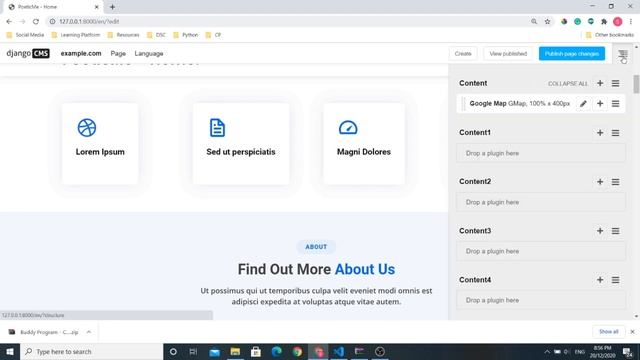This screenshot has height=360, width=640.
Task: Click the Lorem Ipsum dribbble icon
Action: click(x=87, y=128)
